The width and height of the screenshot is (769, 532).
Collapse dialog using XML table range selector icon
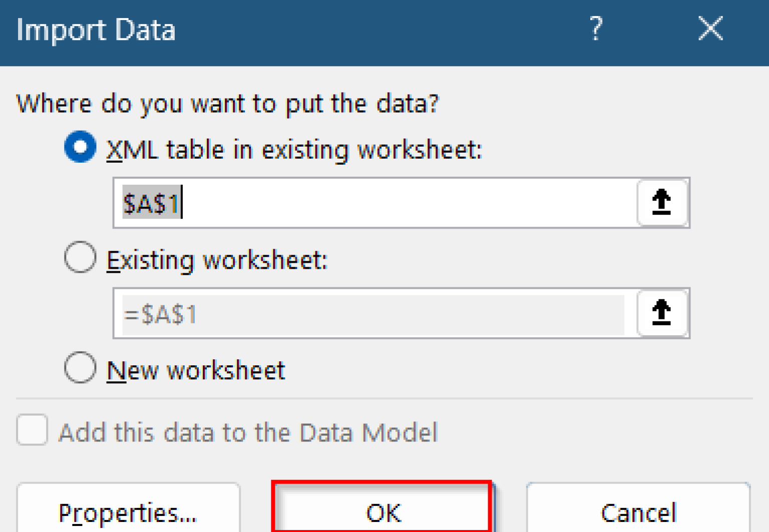point(661,203)
